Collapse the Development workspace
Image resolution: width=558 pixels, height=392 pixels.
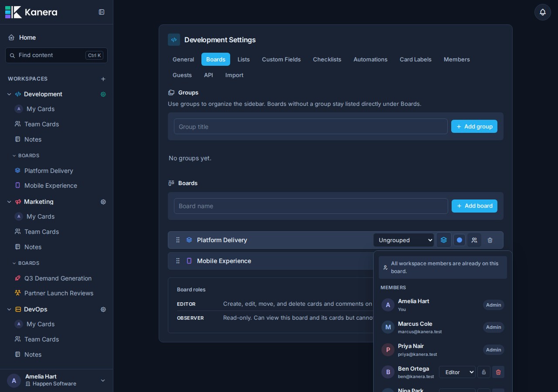point(9,94)
